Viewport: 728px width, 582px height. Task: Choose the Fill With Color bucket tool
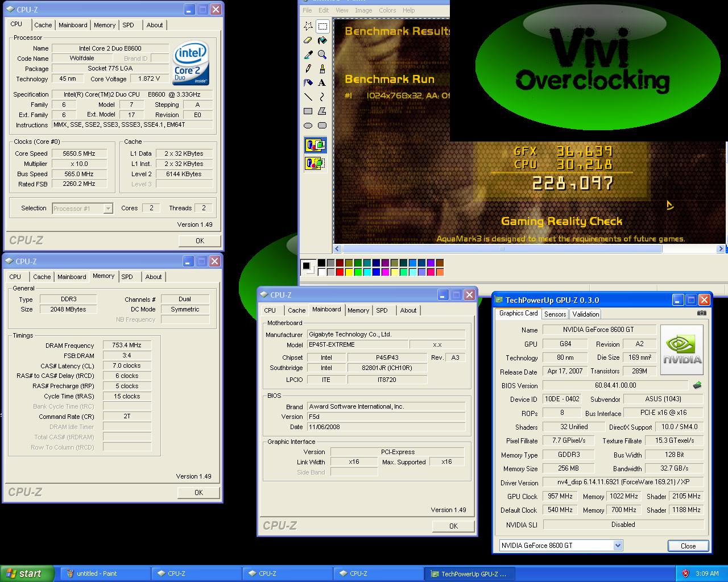click(x=322, y=40)
